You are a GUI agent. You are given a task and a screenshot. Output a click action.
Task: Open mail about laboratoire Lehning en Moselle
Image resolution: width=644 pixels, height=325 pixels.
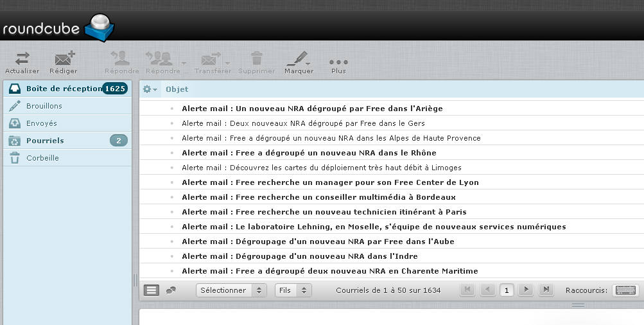[392, 227]
